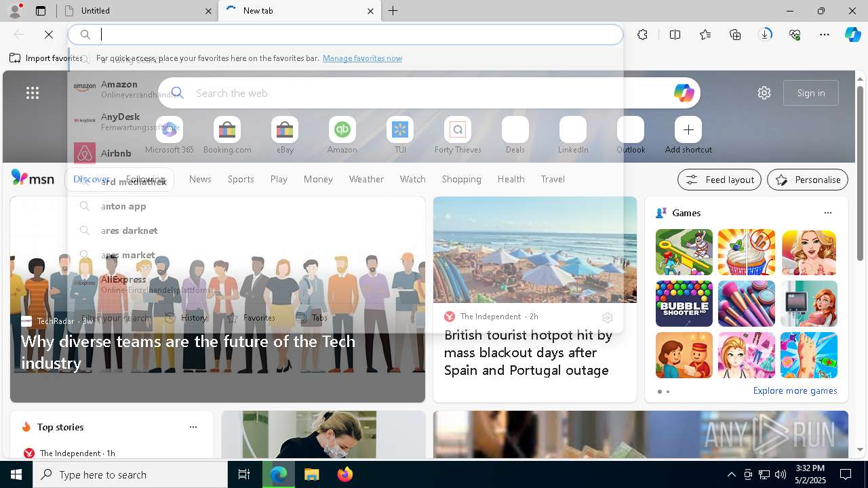Image resolution: width=868 pixels, height=488 pixels.
Task: Stop loading the page
Action: [49, 35]
